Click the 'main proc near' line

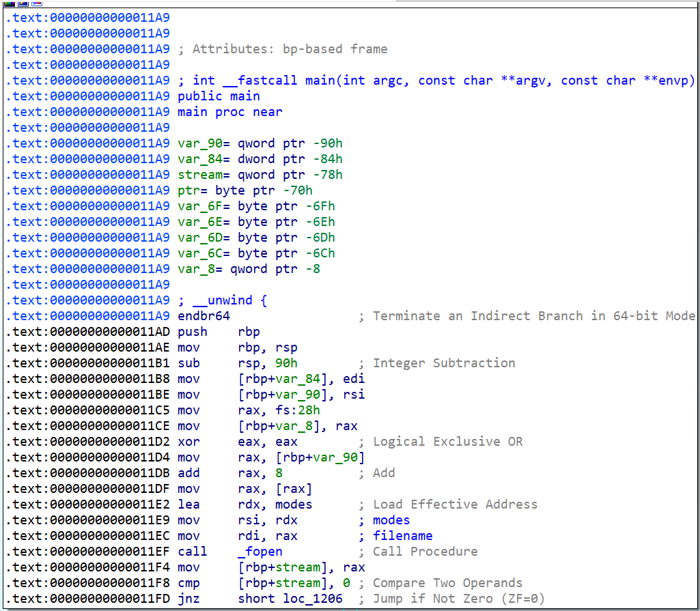(x=230, y=112)
